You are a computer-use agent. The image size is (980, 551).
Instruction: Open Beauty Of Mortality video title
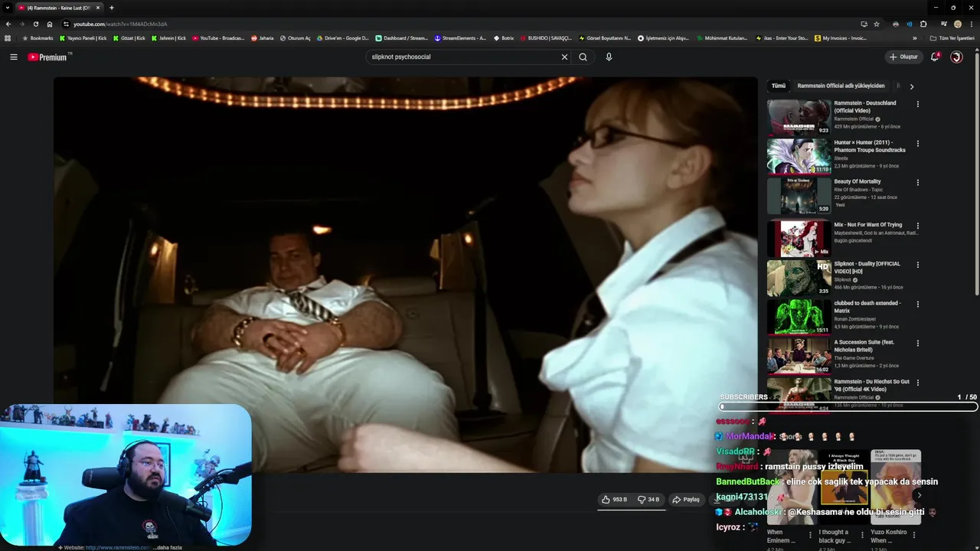pos(857,182)
